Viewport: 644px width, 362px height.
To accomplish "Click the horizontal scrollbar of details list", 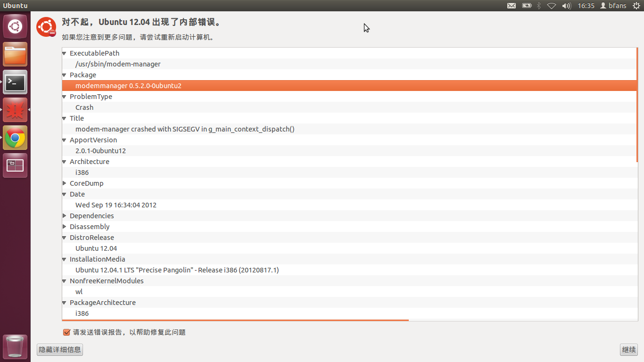I will [x=235, y=320].
